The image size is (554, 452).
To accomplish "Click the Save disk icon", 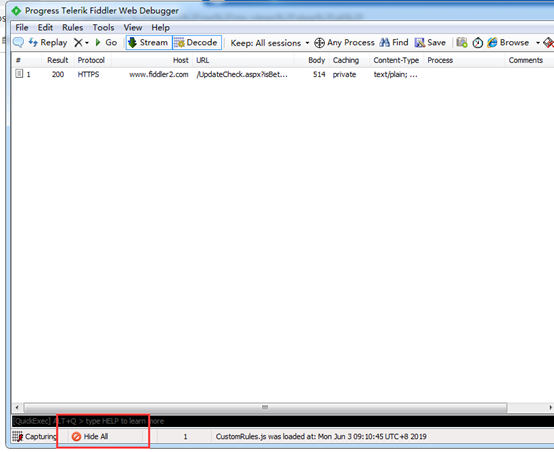I will pyautogui.click(x=420, y=43).
